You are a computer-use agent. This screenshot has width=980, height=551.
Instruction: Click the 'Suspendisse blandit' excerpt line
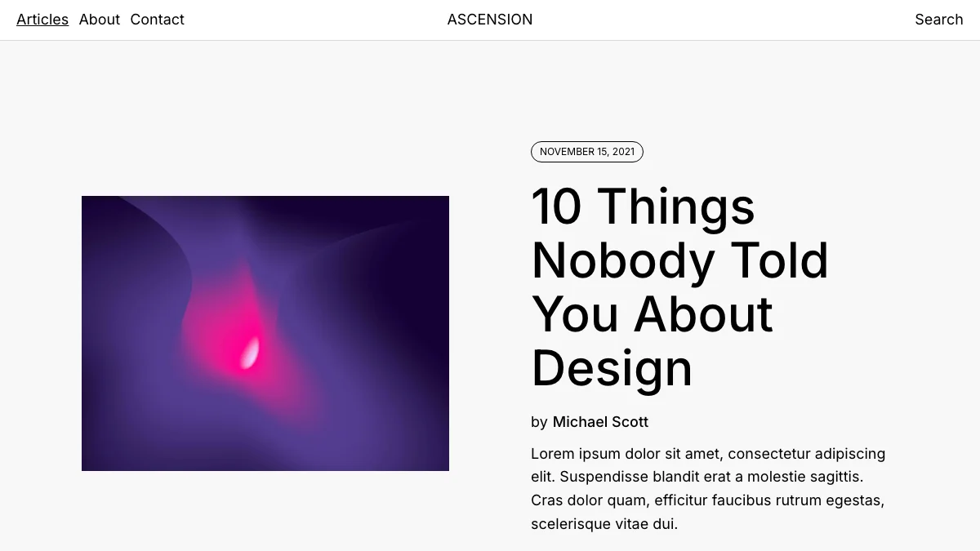[x=697, y=476]
